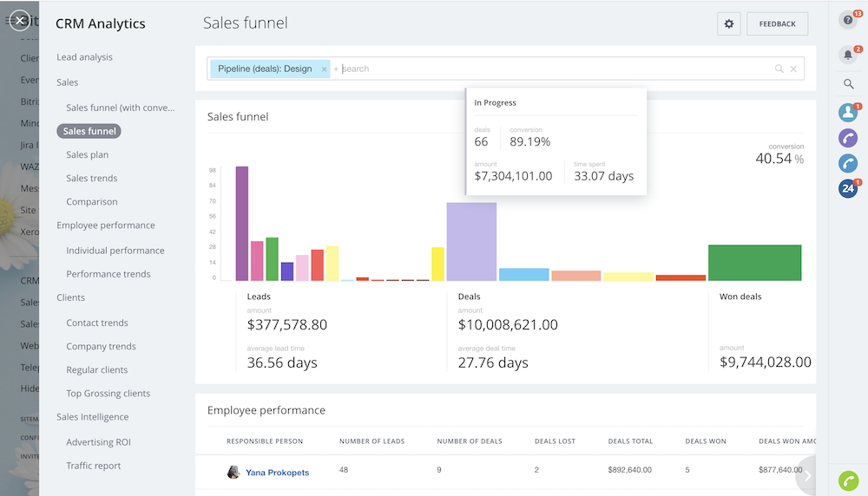Open the Sales plan report
This screenshot has width=868, height=496.
(x=87, y=154)
